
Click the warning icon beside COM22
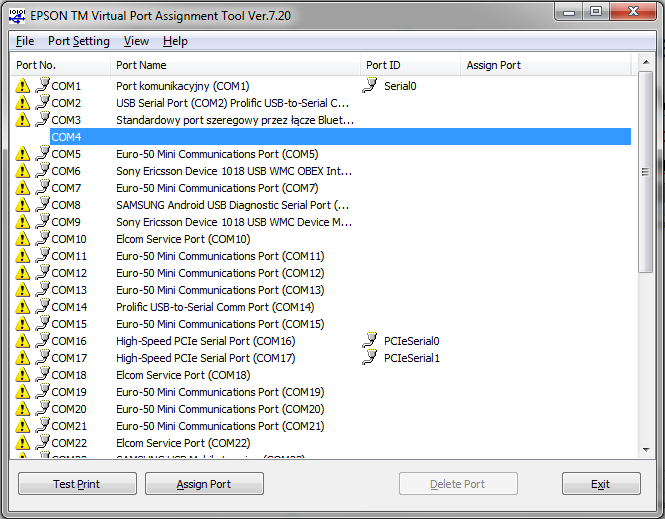click(x=22, y=442)
